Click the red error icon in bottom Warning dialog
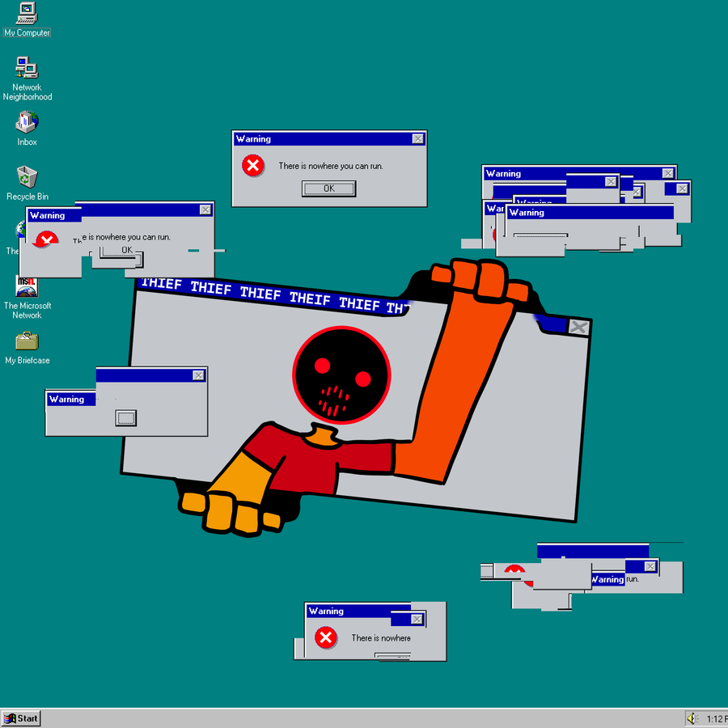The image size is (728, 728). pos(325,637)
